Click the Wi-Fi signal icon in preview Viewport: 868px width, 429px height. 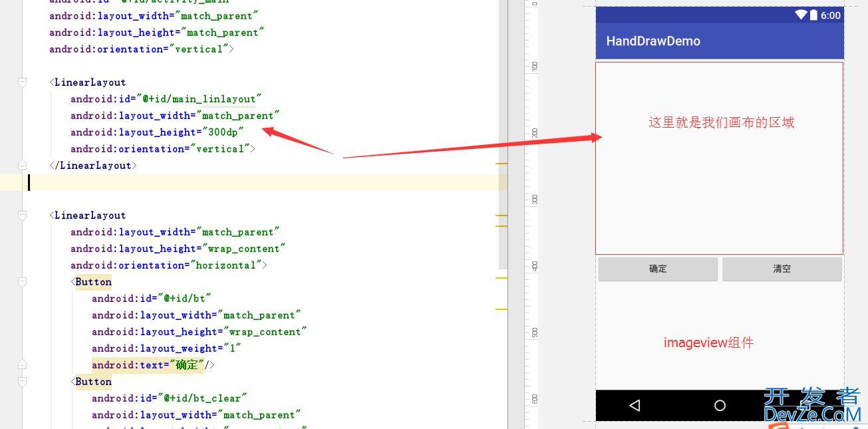click(x=801, y=15)
